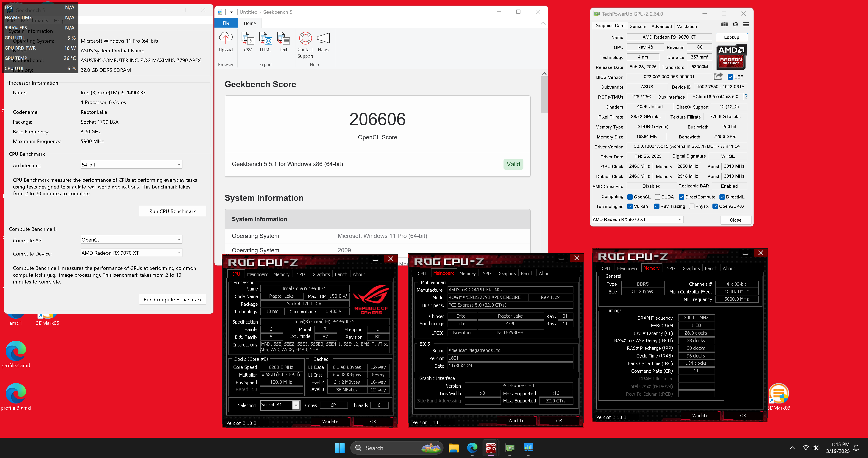Switch to the Advanced tab in GPU-Z

pos(661,26)
